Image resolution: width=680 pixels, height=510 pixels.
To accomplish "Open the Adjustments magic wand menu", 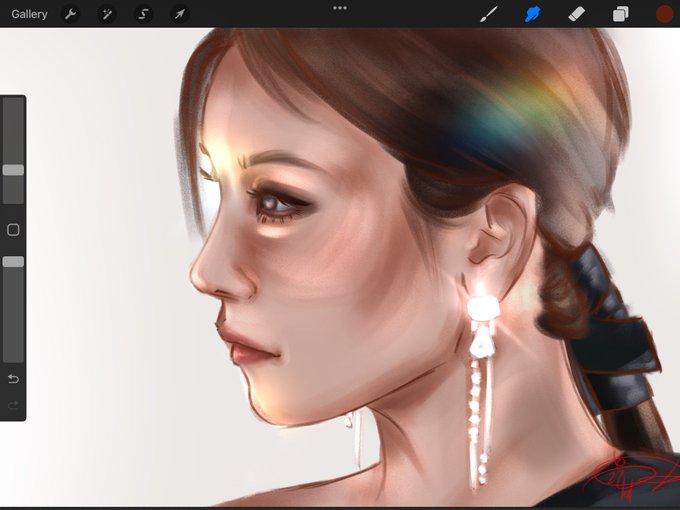I will 107,14.
